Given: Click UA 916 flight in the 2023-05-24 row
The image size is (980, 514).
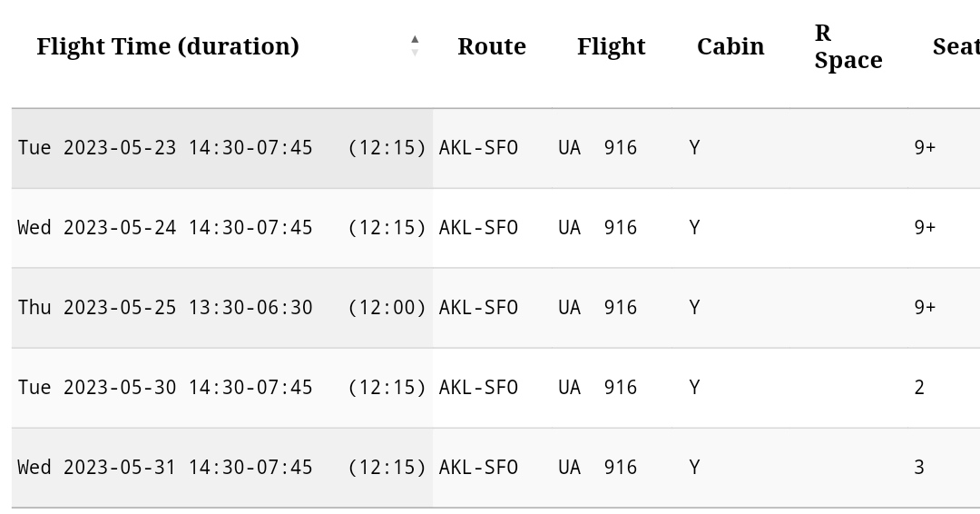Looking at the screenshot, I should click(x=597, y=228).
